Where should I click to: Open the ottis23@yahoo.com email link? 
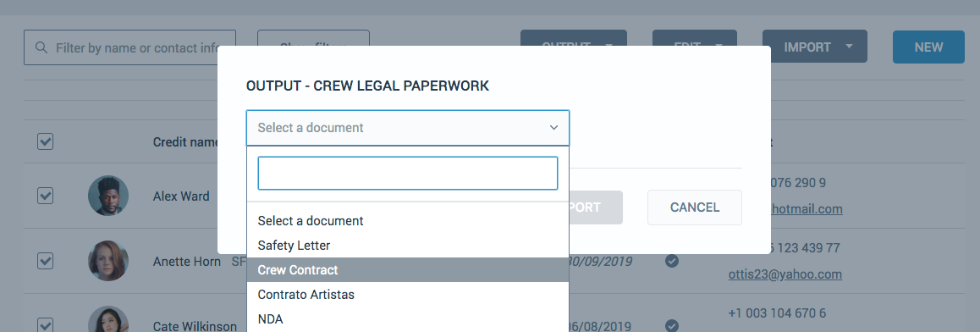click(785, 274)
